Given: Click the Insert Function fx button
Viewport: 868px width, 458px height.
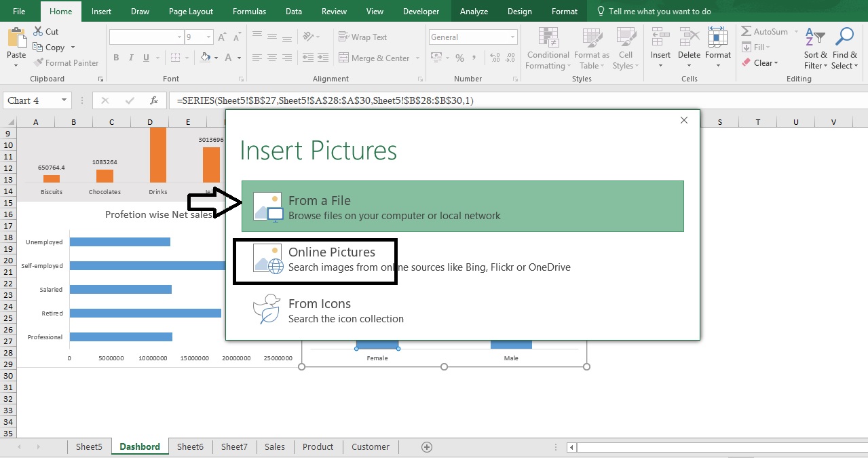Looking at the screenshot, I should (x=154, y=100).
